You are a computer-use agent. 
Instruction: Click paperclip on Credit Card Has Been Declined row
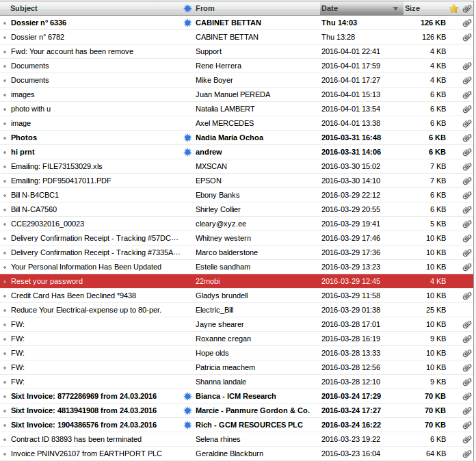(467, 295)
